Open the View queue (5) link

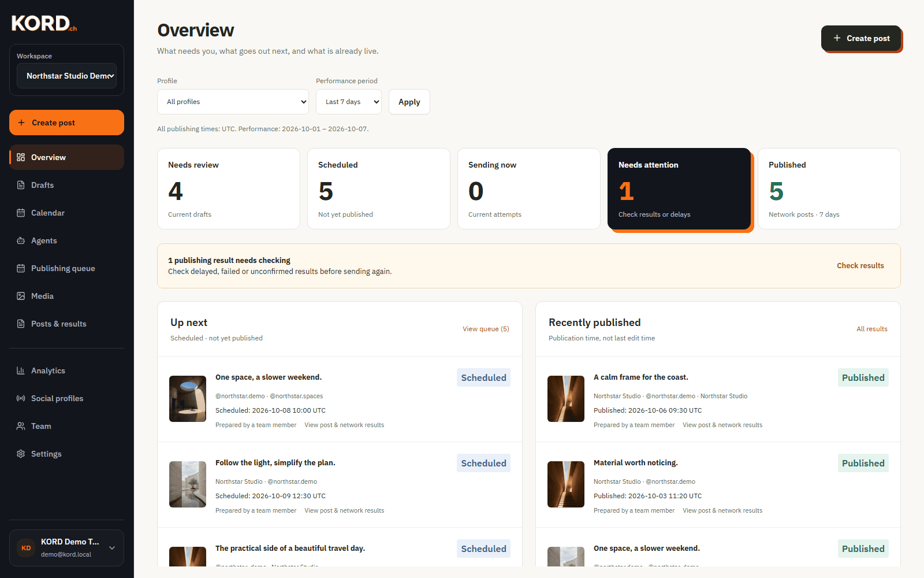pos(486,329)
